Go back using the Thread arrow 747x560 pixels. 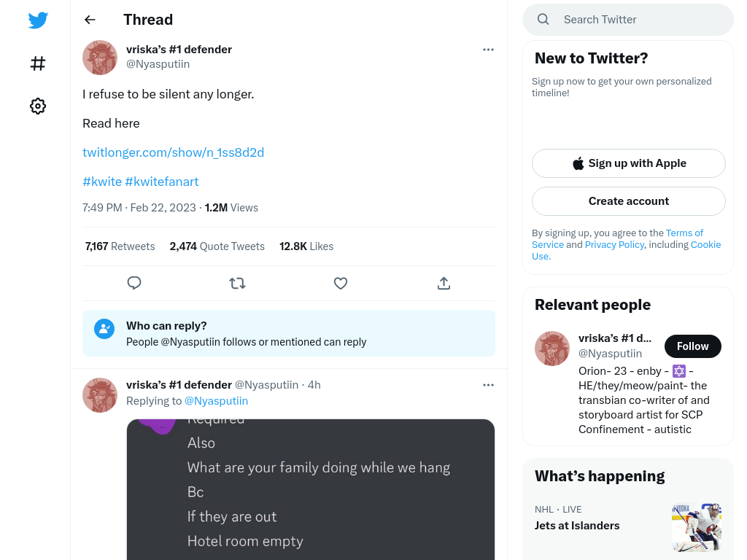[90, 20]
